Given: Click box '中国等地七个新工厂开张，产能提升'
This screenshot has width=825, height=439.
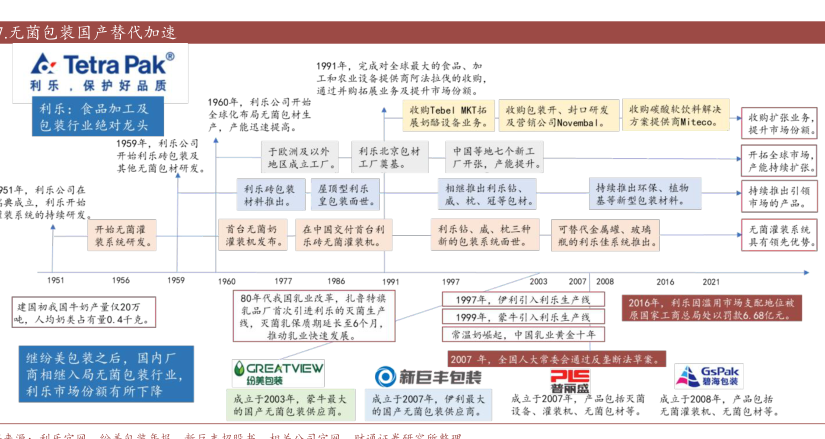Looking at the screenshot, I should 494,157.
